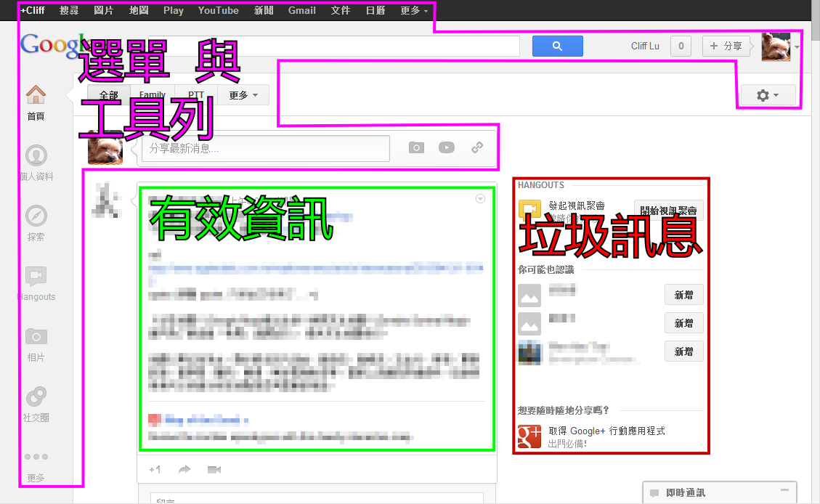Select the 全部 stream tab

click(x=109, y=95)
